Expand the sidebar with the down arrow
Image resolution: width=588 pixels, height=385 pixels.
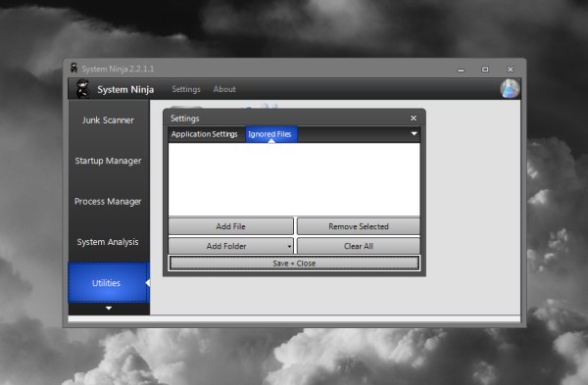click(x=109, y=309)
